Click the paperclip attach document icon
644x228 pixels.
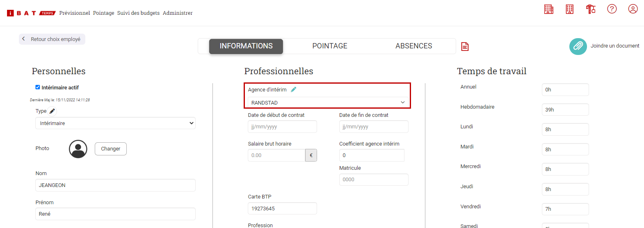click(578, 46)
